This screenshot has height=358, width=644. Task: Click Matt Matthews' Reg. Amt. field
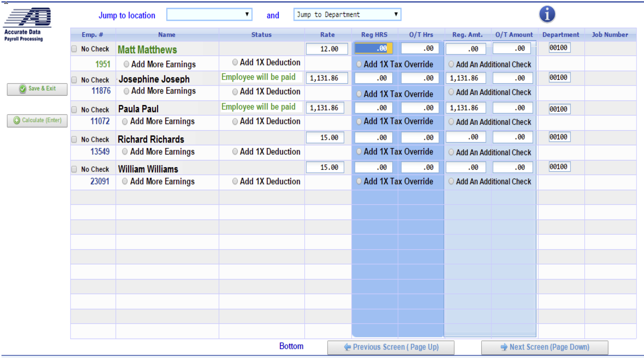click(466, 49)
